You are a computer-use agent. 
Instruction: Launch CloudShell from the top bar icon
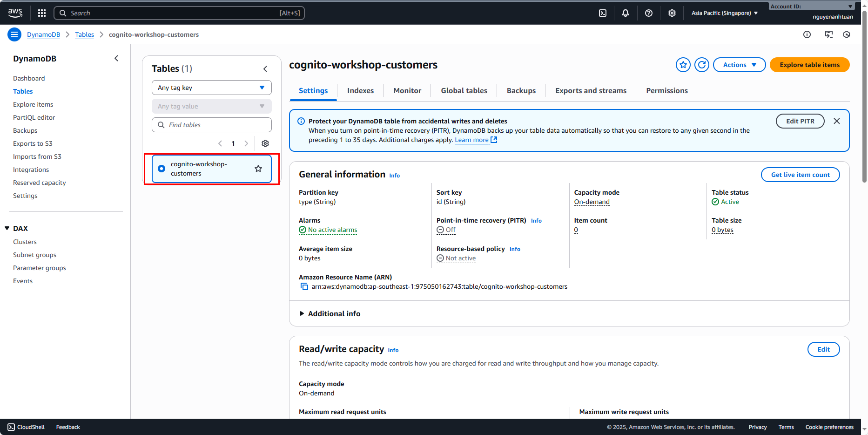(x=603, y=13)
